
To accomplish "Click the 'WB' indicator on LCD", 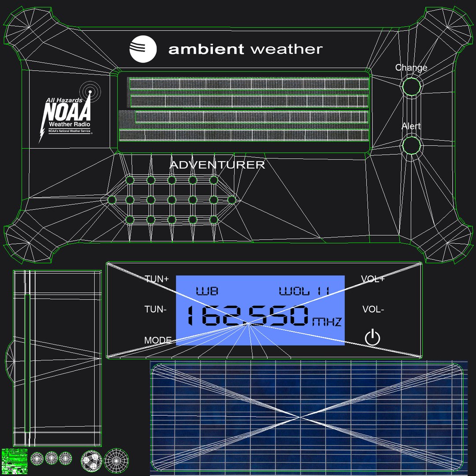I will coord(207,291).
